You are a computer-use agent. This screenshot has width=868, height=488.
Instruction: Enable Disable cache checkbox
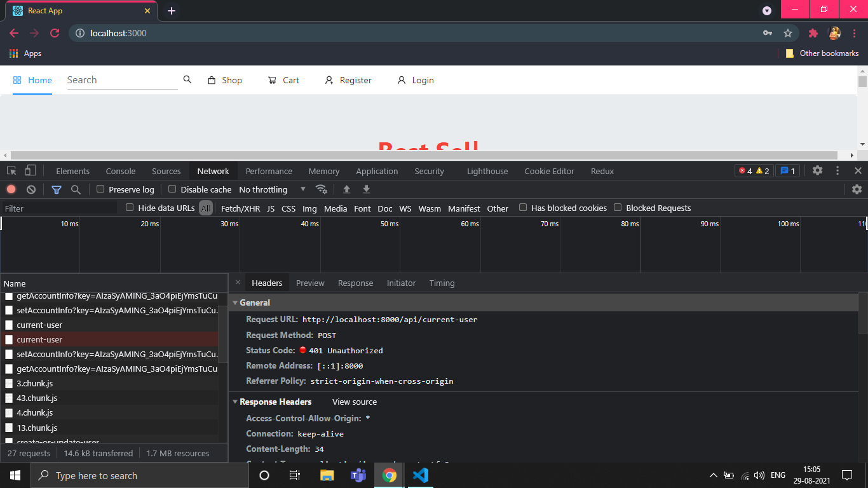click(x=172, y=189)
